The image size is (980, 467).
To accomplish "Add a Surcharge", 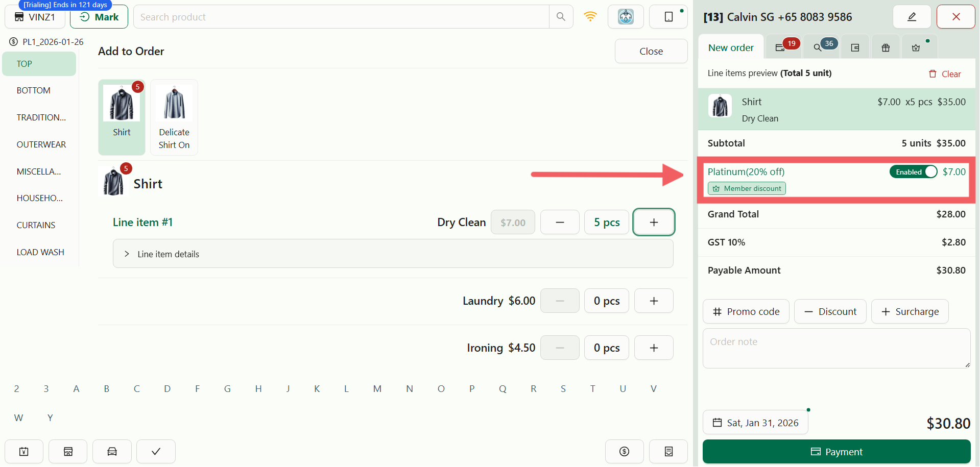I will [910, 311].
